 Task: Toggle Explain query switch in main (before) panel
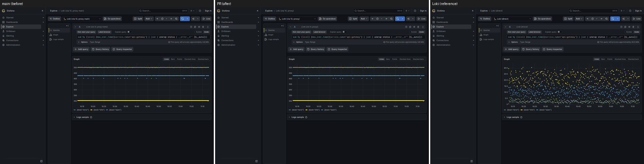(129, 32)
